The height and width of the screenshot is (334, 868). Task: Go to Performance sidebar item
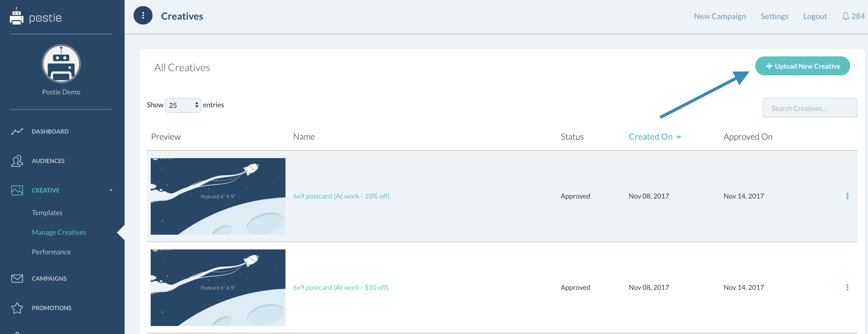[51, 252]
